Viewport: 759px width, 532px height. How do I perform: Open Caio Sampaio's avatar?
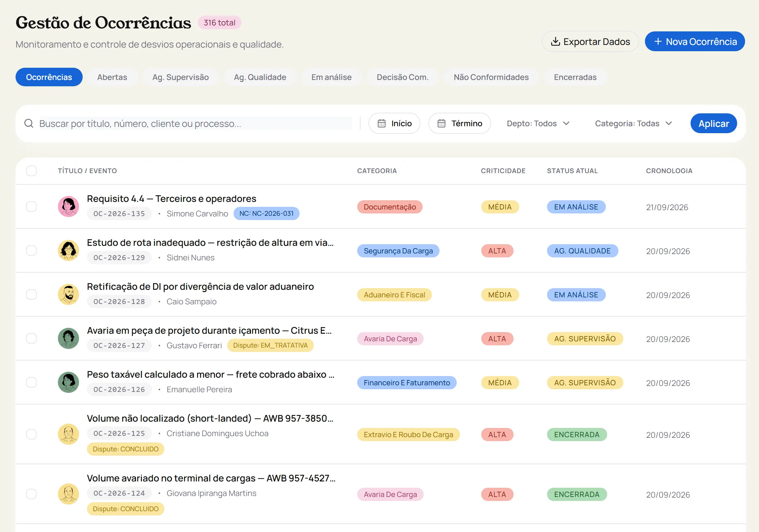click(68, 294)
